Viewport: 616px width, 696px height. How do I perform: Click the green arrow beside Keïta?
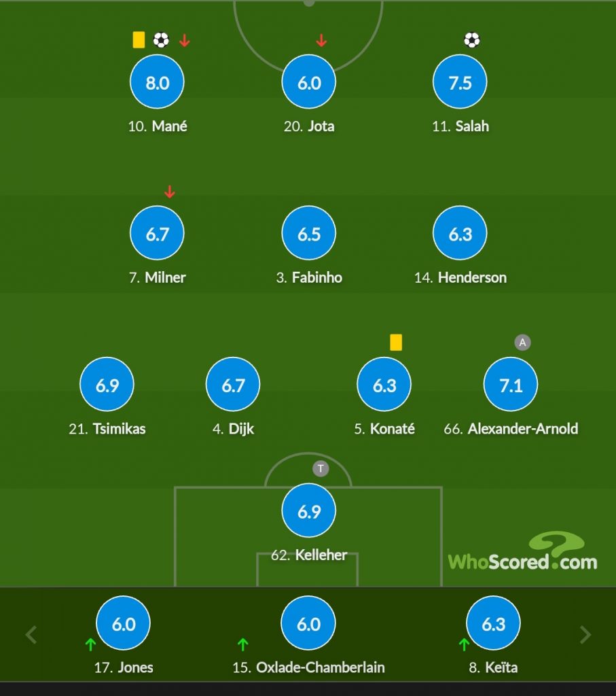[464, 644]
